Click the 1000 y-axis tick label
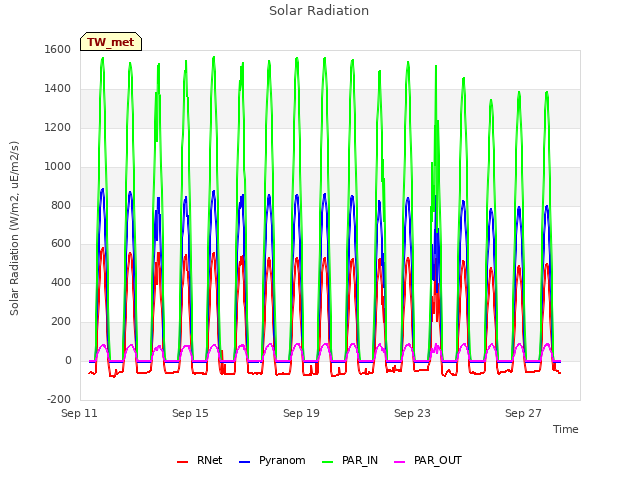This screenshot has width=640, height=480. tap(58, 166)
